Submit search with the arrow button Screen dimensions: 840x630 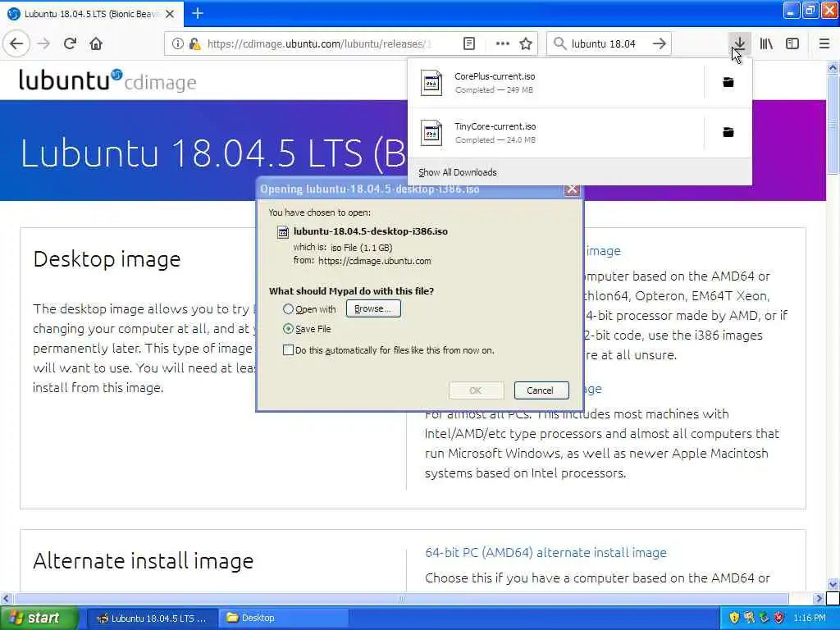(x=660, y=43)
